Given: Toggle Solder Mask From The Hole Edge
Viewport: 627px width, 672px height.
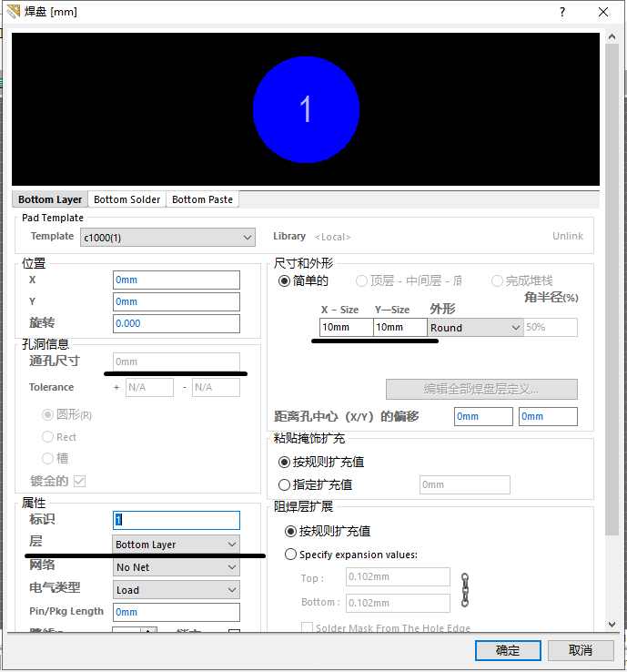Looking at the screenshot, I should click(307, 627).
